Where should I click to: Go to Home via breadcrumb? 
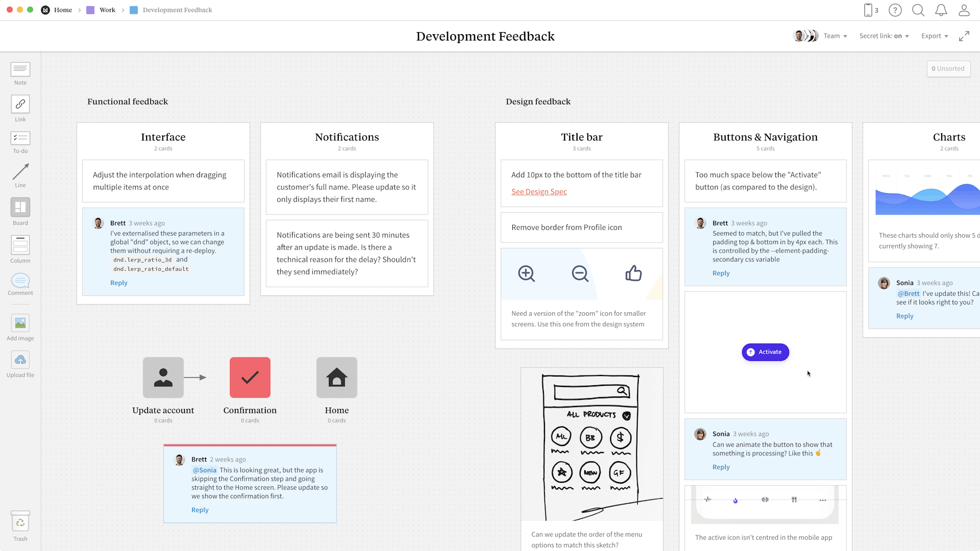(63, 10)
